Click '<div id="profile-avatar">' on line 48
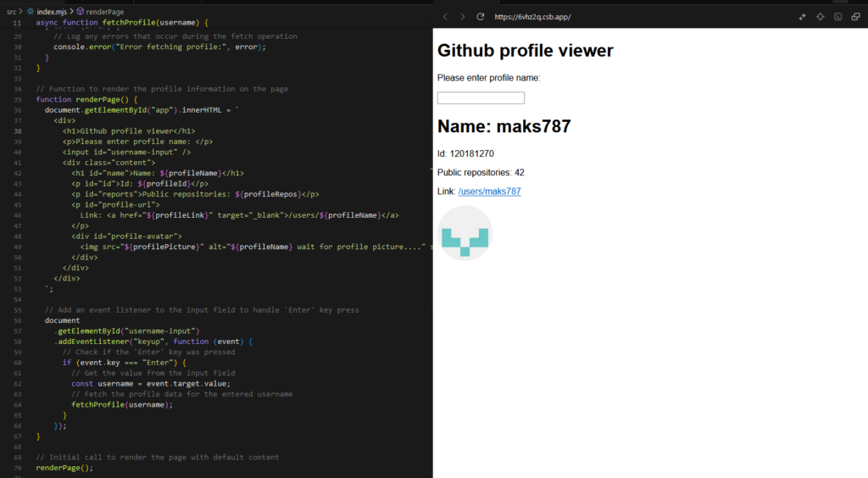Image resolution: width=868 pixels, height=478 pixels. click(126, 236)
